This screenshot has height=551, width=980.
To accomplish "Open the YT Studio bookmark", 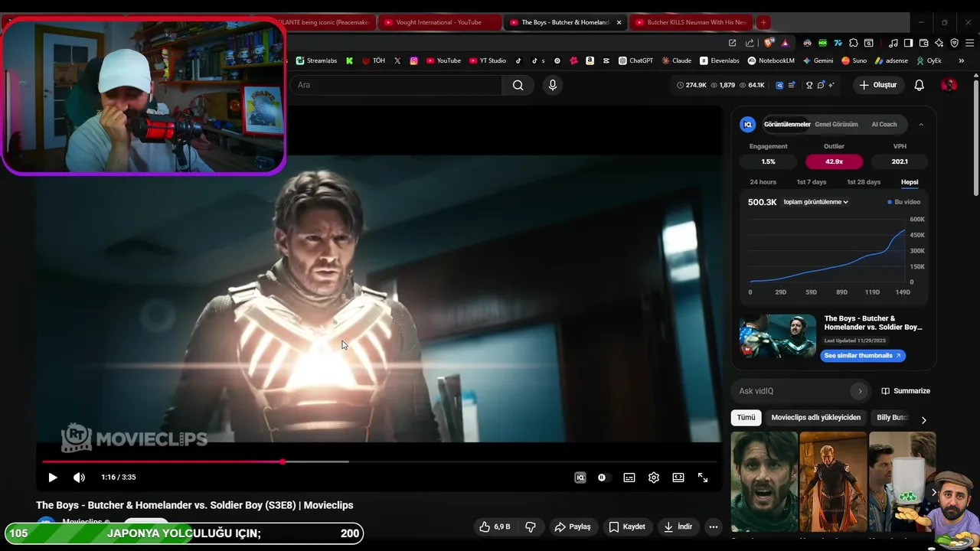I will point(488,60).
